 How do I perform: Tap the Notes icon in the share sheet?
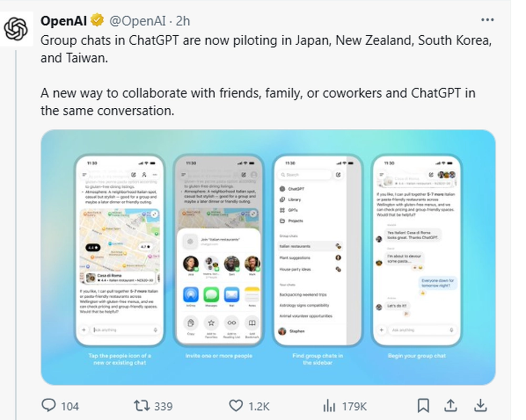252,293
